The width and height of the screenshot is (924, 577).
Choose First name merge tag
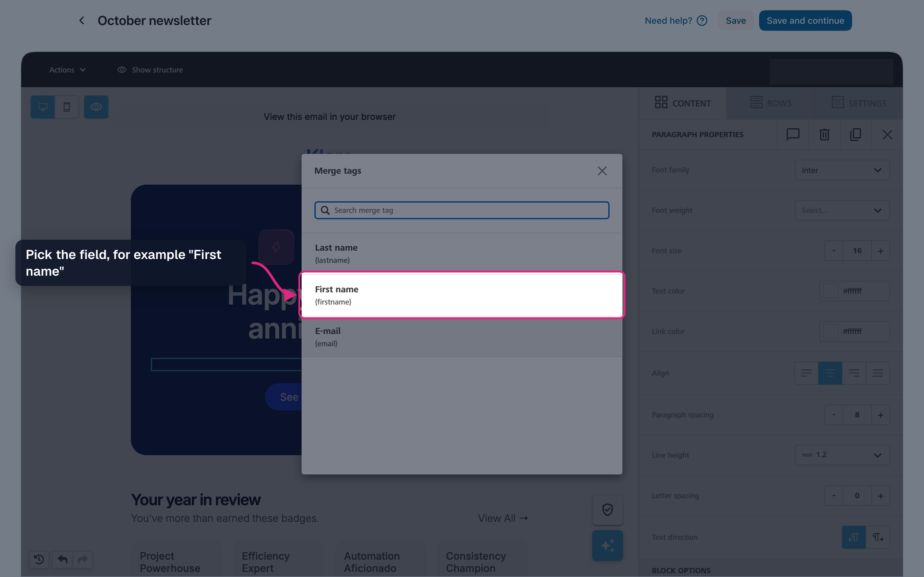pyautogui.click(x=462, y=295)
